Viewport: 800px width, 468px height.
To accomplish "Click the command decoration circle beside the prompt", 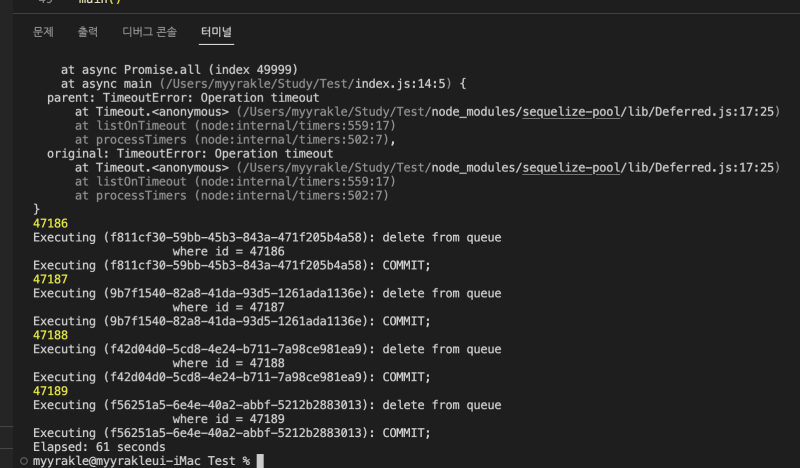I will 23,461.
